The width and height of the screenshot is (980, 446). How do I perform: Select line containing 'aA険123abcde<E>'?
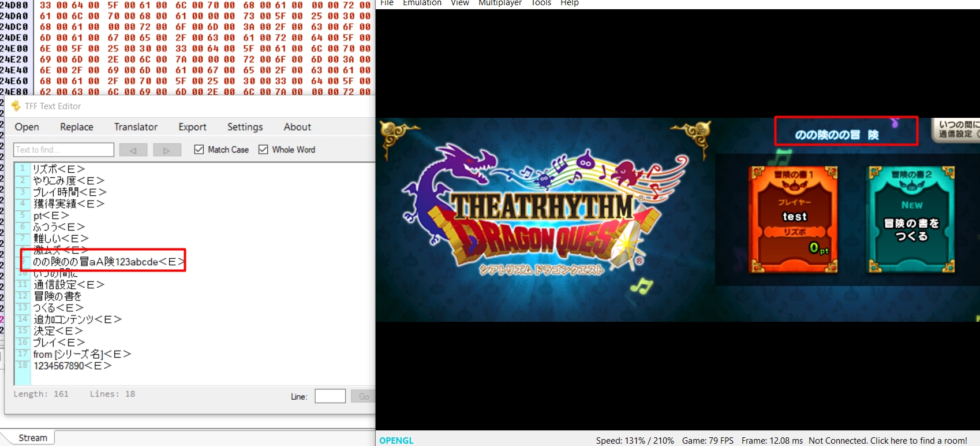point(109,262)
